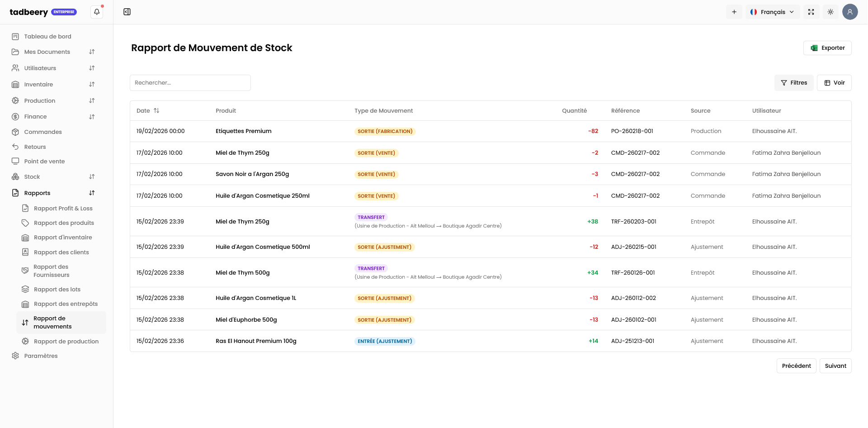Open Paramètres menu item
The height and width of the screenshot is (428, 868).
click(x=41, y=356)
